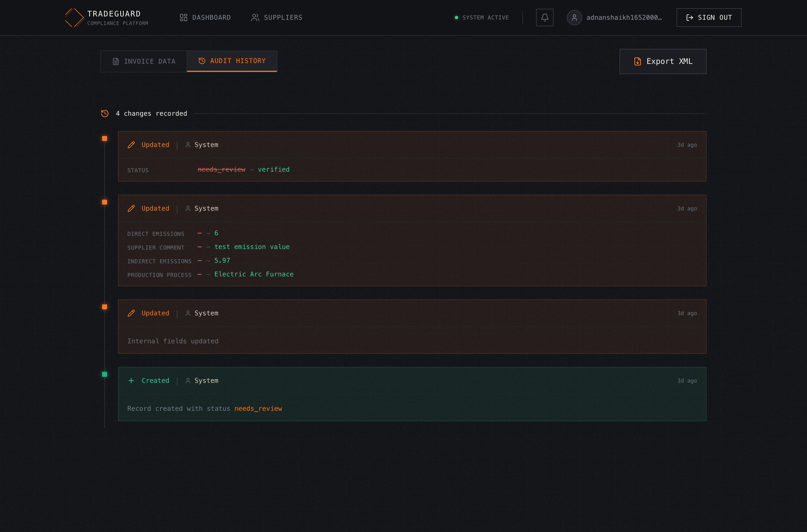
Task: Click the bell notification icon
Action: coord(545,17)
